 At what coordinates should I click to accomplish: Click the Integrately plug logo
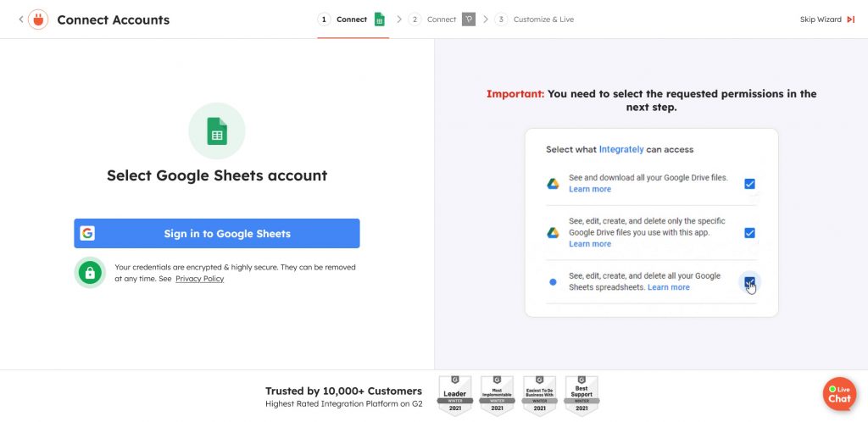(38, 19)
